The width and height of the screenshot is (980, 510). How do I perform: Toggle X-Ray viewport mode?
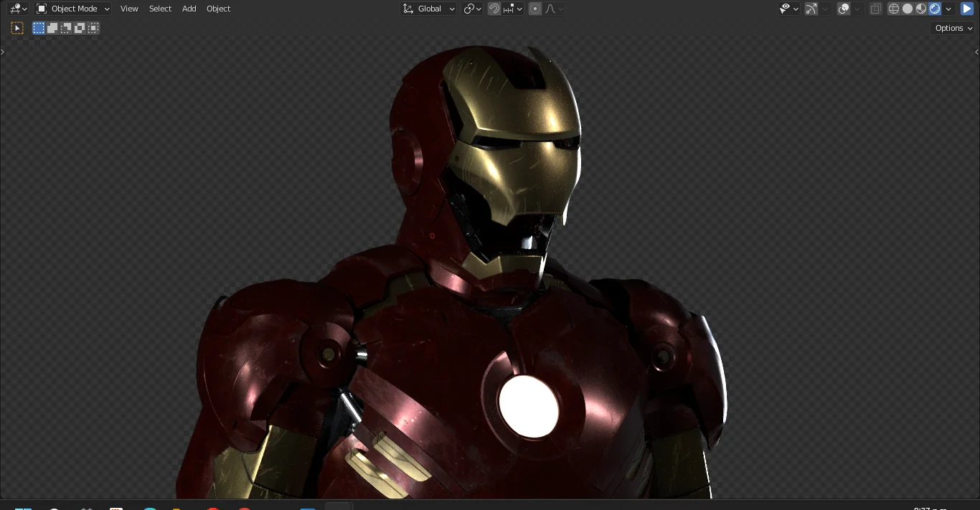click(876, 9)
